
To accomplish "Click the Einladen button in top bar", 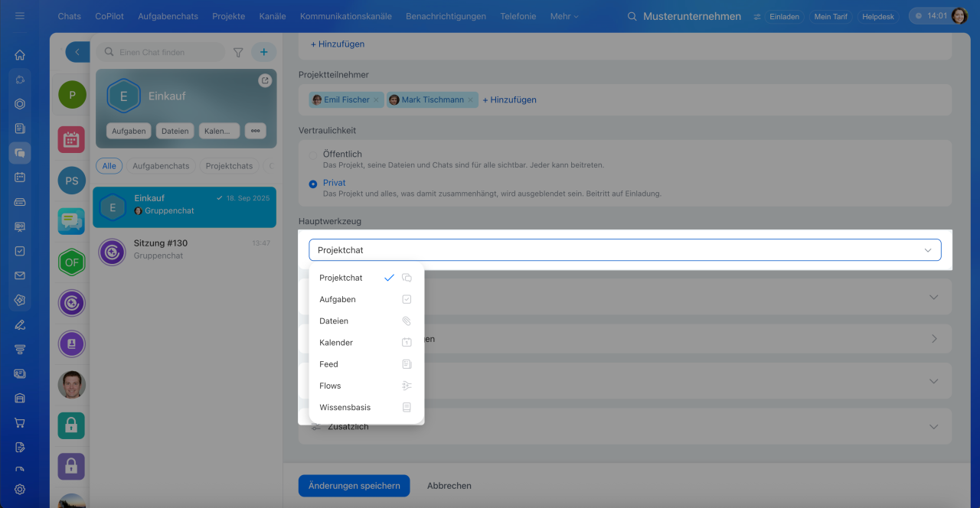I will 784,16.
